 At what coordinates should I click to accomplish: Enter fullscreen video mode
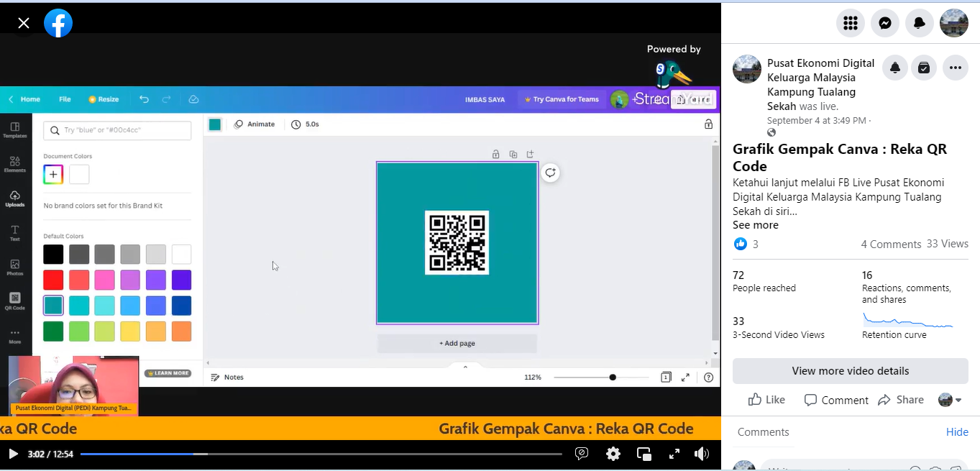tap(674, 454)
